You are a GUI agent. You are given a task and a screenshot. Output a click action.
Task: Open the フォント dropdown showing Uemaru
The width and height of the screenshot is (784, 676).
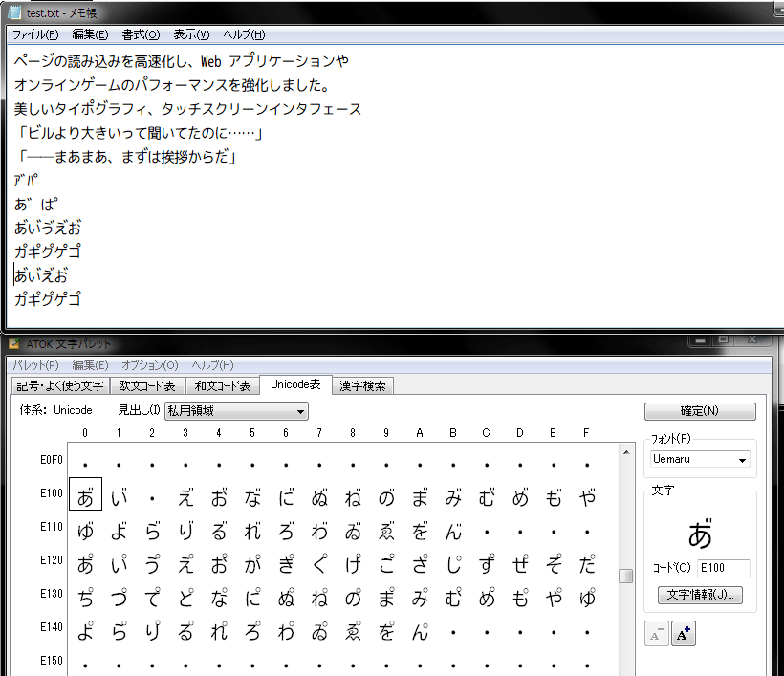700,459
